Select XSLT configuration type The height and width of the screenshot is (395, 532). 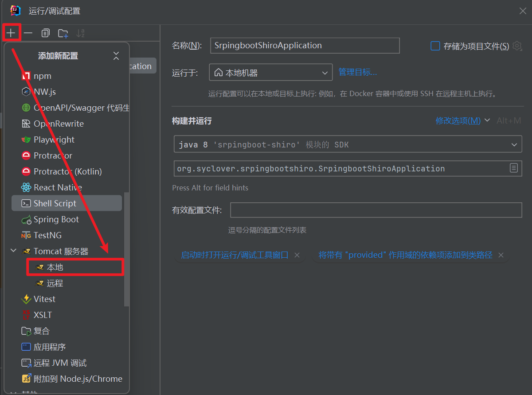[x=66, y=315]
